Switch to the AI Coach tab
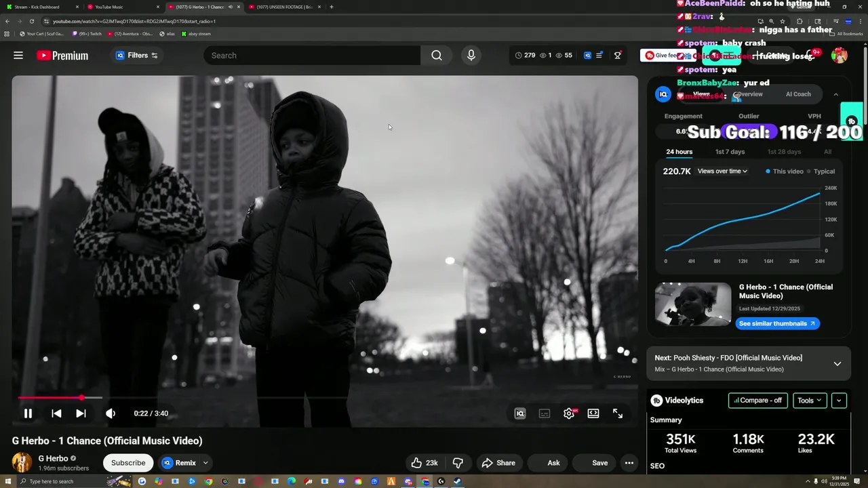 (797, 94)
